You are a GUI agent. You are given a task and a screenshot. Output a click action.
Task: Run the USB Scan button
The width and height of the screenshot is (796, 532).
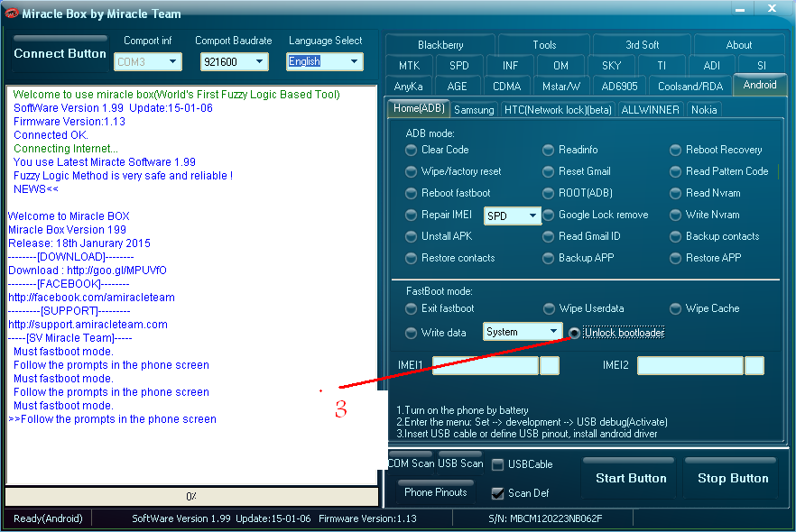tap(460, 463)
